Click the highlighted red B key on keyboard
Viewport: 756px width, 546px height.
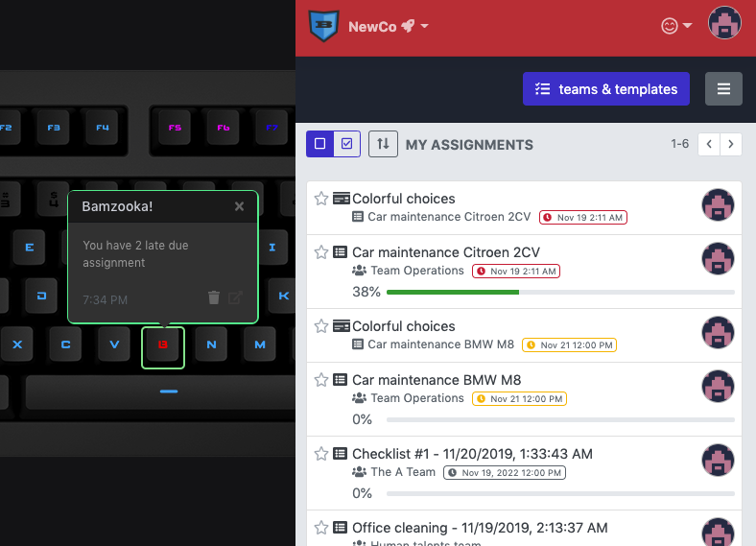coord(163,344)
